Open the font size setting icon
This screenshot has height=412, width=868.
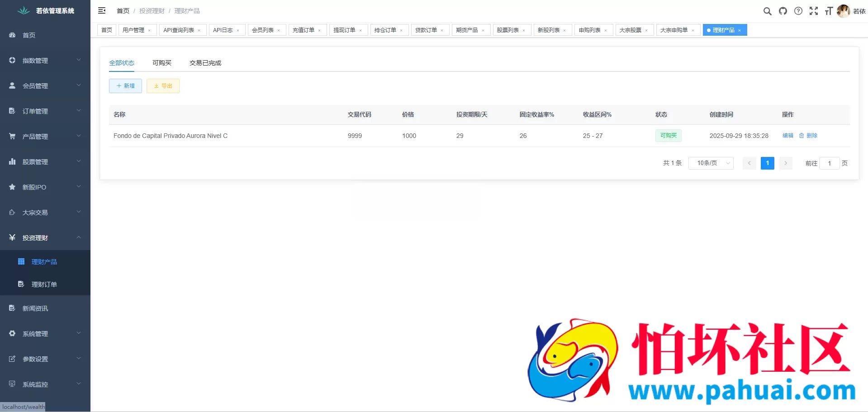coord(829,11)
